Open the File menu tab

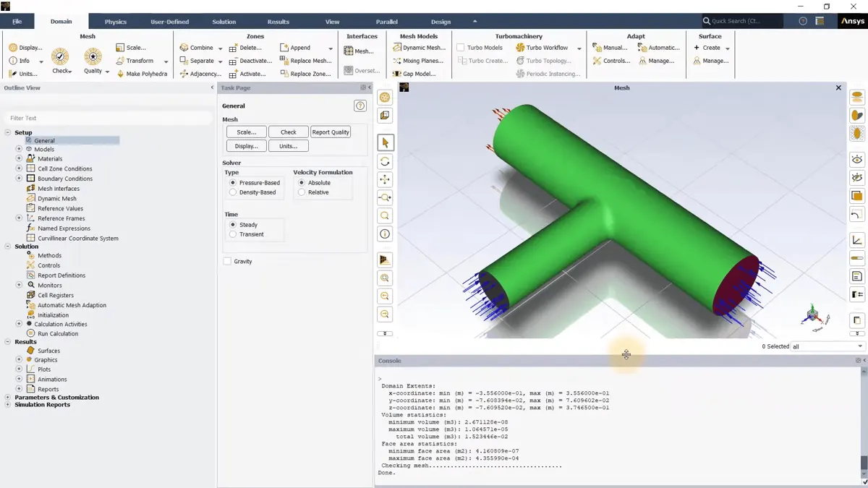tap(17, 21)
